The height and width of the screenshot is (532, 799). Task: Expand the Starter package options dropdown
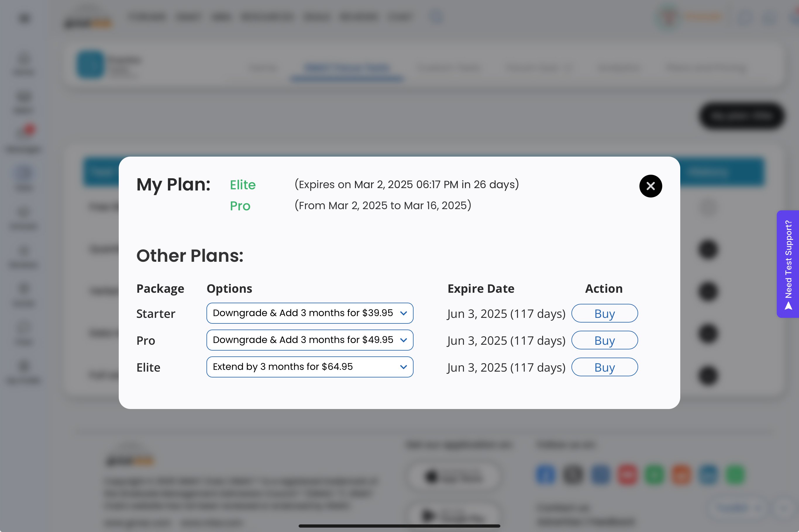point(309,313)
